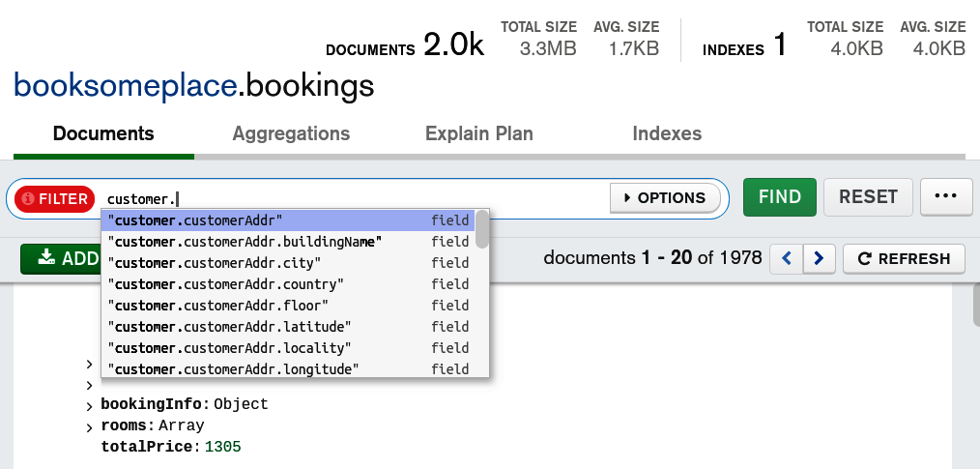This screenshot has height=469, width=980.
Task: Open the three-dots more options menu
Action: click(x=945, y=197)
